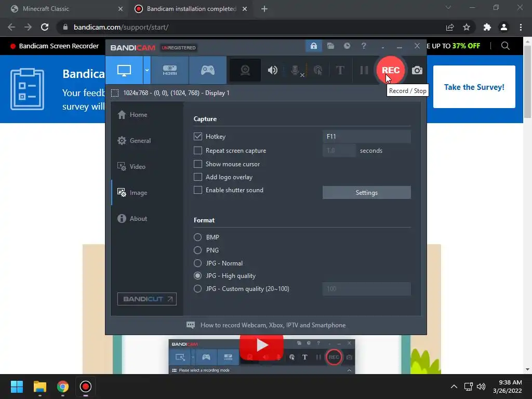The height and width of the screenshot is (399, 532).
Task: Click the F11 hotkey input field
Action: click(366, 137)
